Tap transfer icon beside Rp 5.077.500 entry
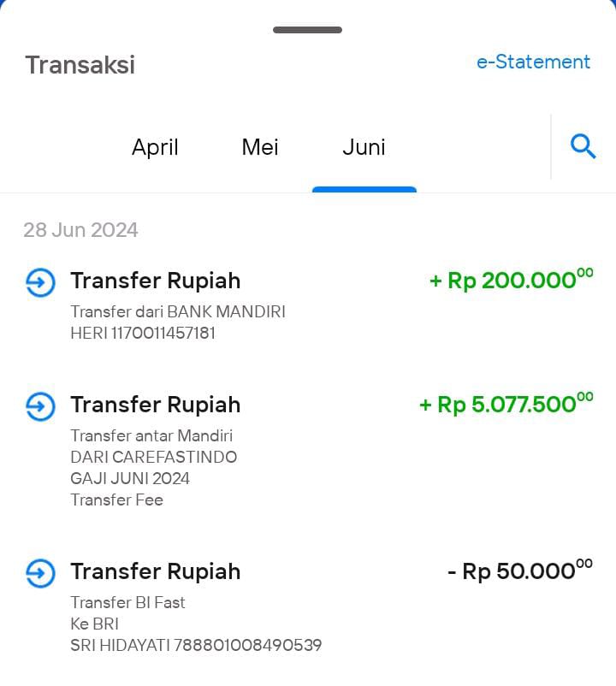Image resolution: width=616 pixels, height=686 pixels. [x=40, y=406]
